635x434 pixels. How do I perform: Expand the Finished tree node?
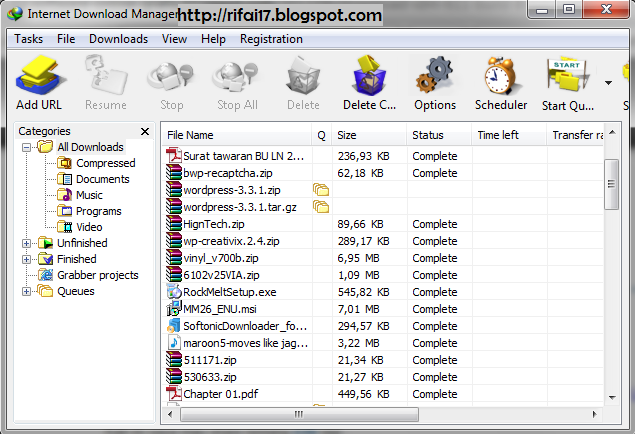(x=26, y=259)
